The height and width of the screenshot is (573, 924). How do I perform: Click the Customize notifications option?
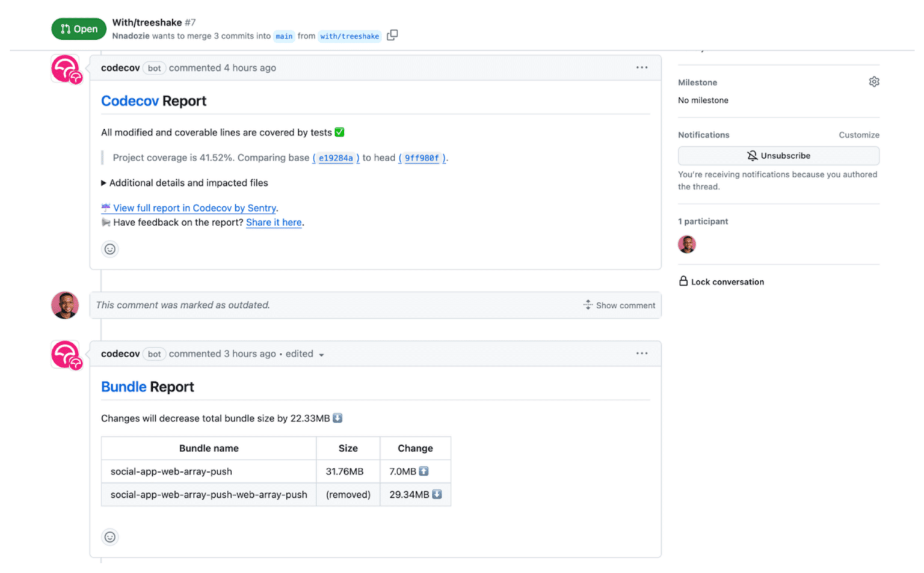[859, 135]
